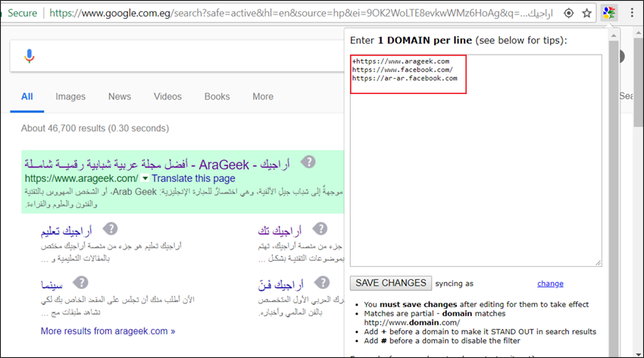Switch to the News tab
The width and height of the screenshot is (644, 358).
click(x=120, y=96)
